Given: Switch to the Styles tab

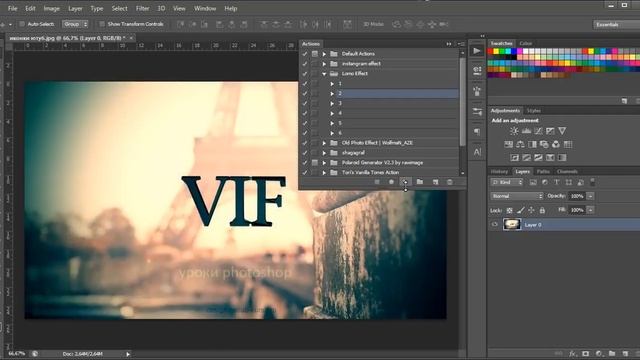Looking at the screenshot, I should click(x=533, y=111).
